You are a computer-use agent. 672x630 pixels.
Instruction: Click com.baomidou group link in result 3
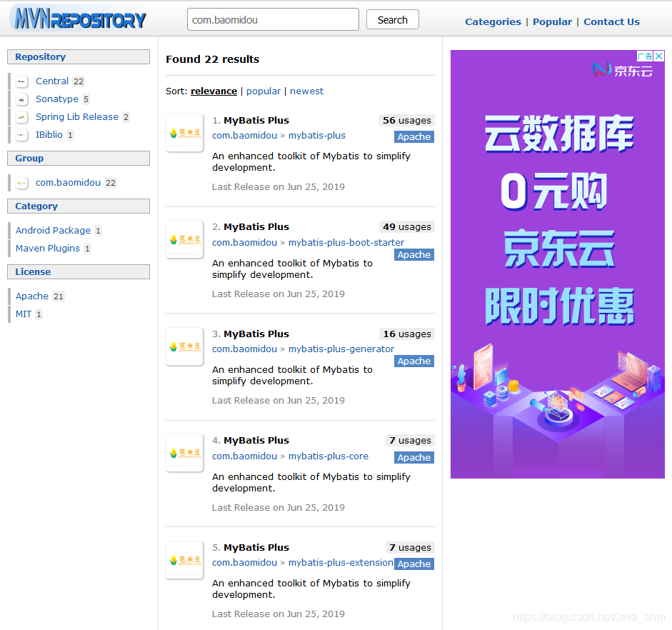pos(245,349)
